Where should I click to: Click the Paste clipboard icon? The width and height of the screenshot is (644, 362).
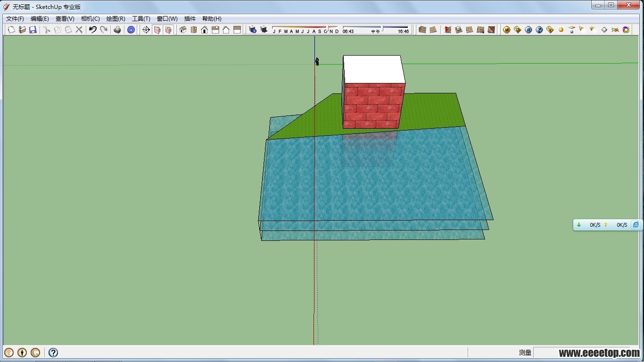(68, 30)
